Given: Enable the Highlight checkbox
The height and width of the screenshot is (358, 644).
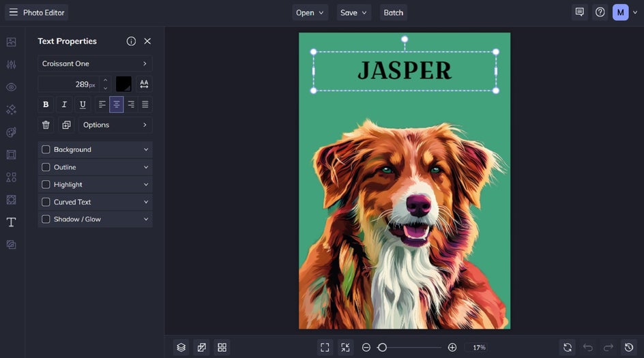Looking at the screenshot, I should (46, 184).
